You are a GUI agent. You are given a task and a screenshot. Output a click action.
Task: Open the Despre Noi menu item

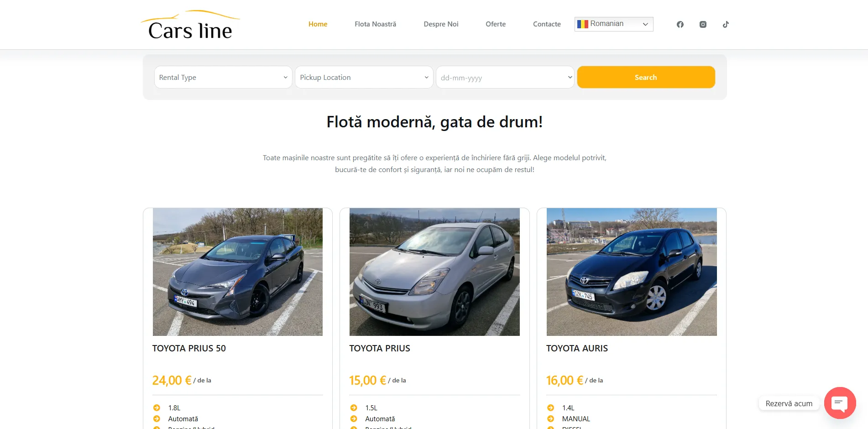tap(441, 24)
